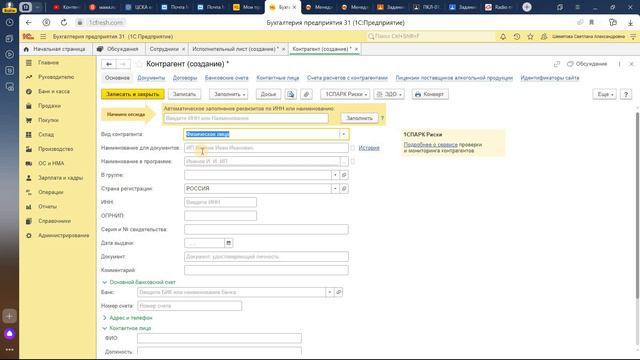Toggle checkbox next to Наименование в программе
The height and width of the screenshot is (360, 640).
click(x=353, y=162)
